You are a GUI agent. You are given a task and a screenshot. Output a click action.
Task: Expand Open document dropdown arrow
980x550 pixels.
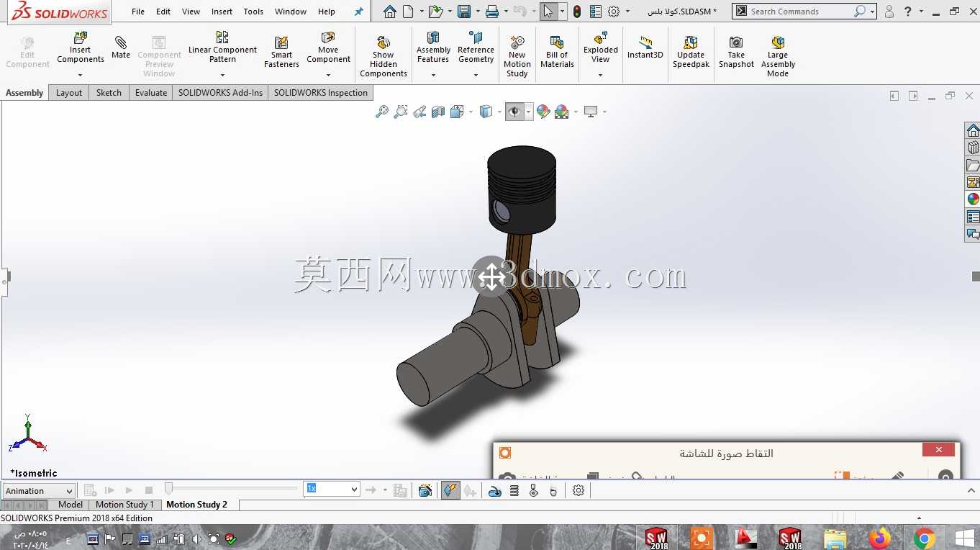click(450, 12)
